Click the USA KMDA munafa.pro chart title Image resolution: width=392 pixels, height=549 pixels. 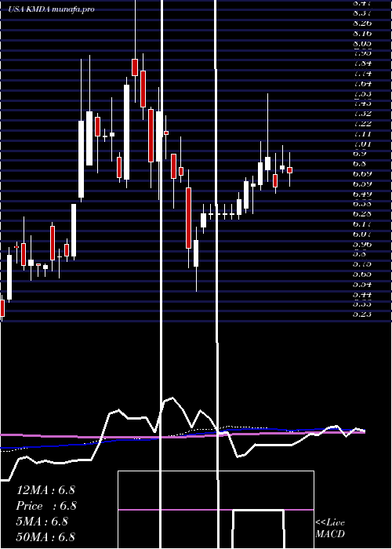point(51,9)
